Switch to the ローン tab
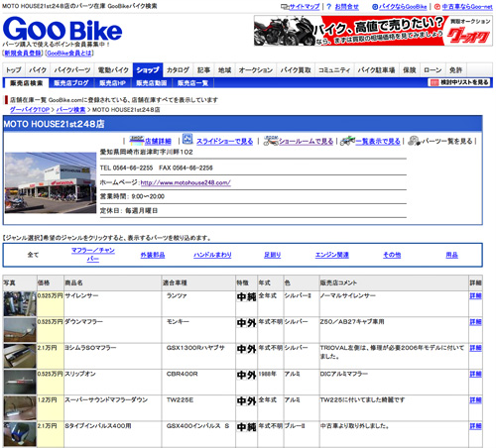The width and height of the screenshot is (496, 448). coord(433,70)
